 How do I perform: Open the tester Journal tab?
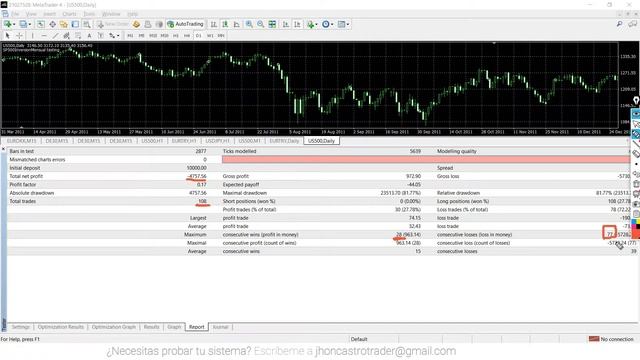[220, 327]
